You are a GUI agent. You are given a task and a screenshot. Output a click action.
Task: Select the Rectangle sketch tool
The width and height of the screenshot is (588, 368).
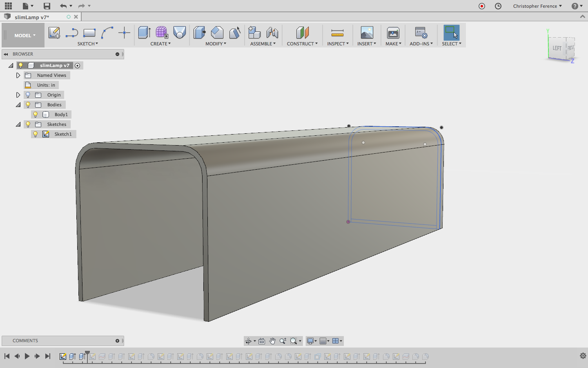click(x=89, y=33)
